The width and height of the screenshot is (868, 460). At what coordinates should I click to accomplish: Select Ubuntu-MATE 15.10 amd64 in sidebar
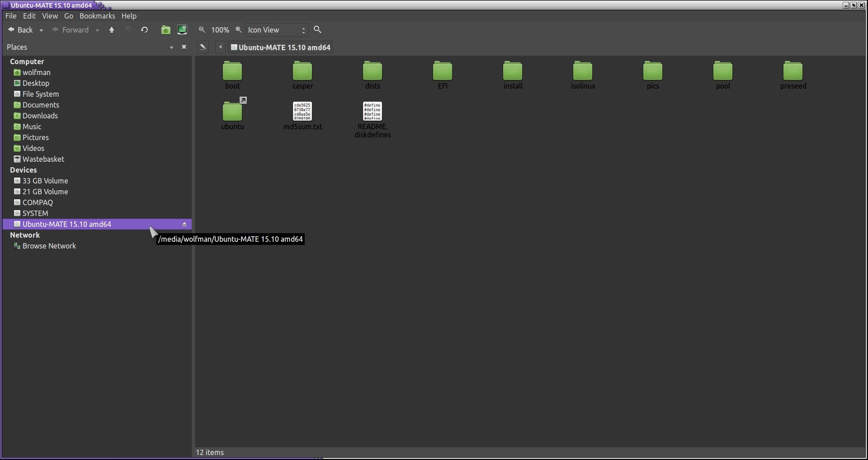coord(97,224)
